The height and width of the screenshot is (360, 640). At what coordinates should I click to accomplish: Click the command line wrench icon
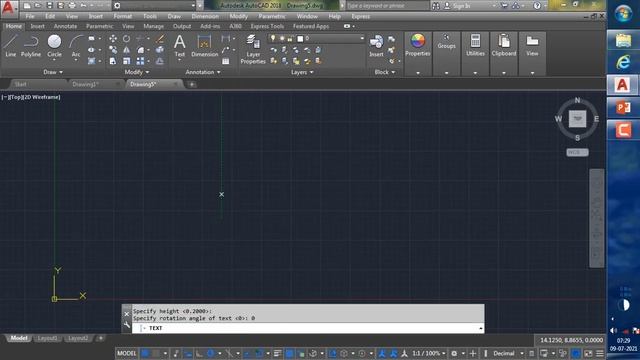click(127, 325)
